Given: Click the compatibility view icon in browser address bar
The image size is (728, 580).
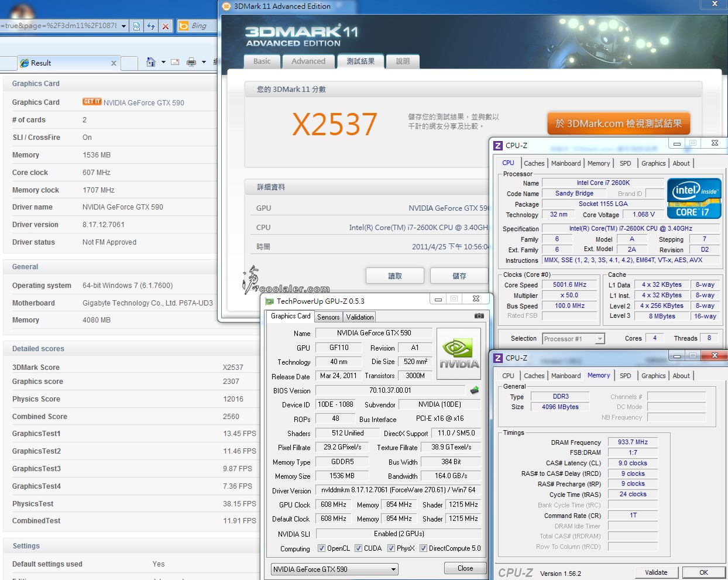Looking at the screenshot, I should (136, 26).
